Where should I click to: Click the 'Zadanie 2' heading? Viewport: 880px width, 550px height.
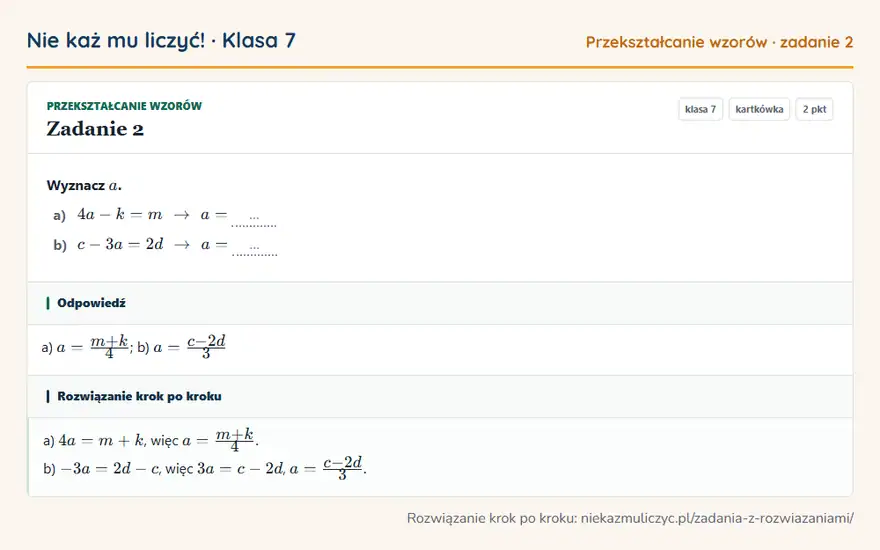[x=95, y=129]
